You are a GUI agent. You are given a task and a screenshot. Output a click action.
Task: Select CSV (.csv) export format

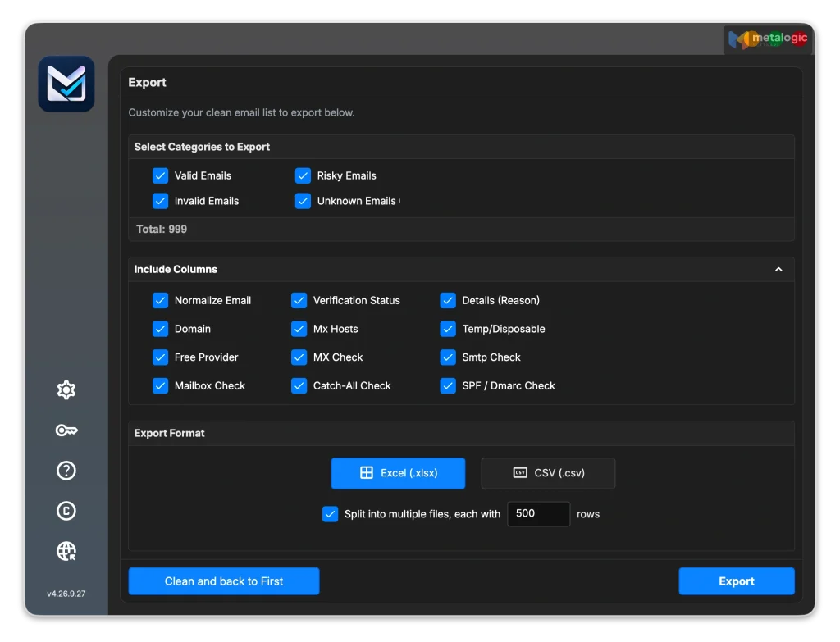(x=548, y=473)
